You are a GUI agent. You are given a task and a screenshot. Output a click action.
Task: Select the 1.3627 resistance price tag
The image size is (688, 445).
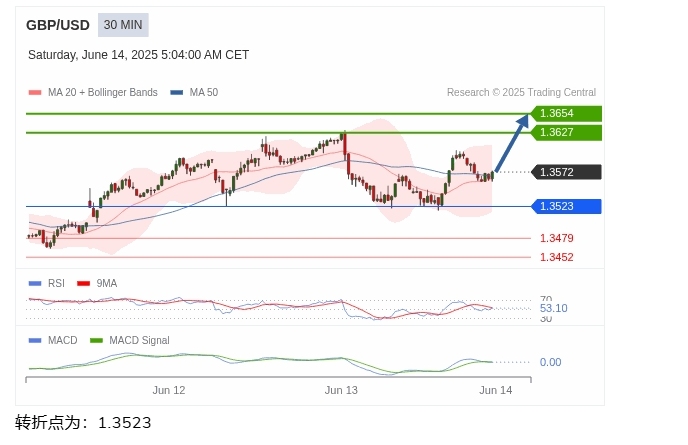pyautogui.click(x=566, y=133)
